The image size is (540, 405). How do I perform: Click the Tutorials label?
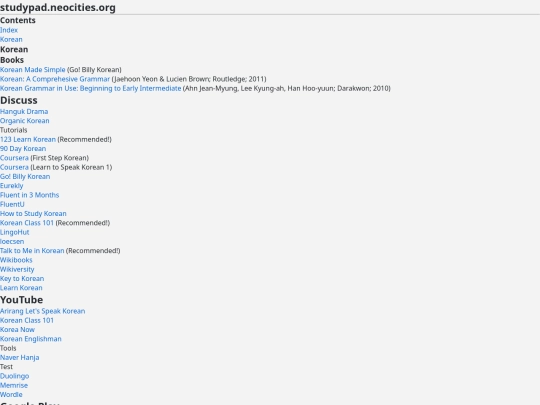[13, 130]
